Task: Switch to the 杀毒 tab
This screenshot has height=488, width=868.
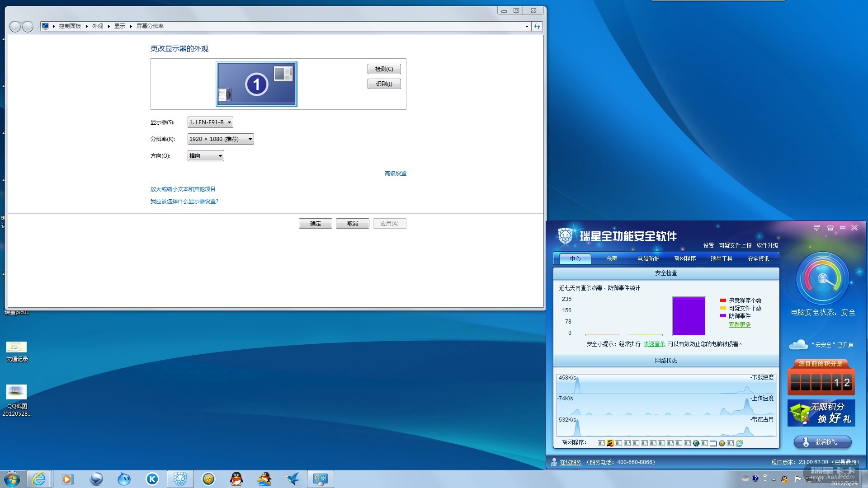Action: pyautogui.click(x=611, y=258)
